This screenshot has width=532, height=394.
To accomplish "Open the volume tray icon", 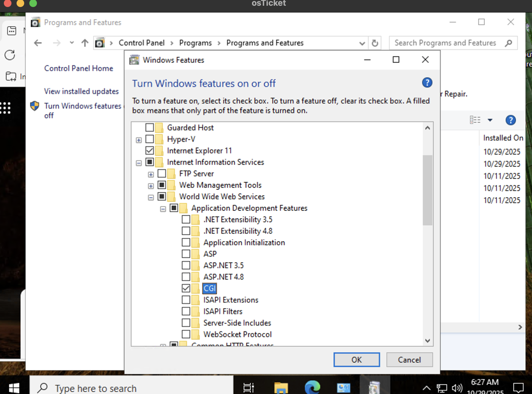I will 457,388.
